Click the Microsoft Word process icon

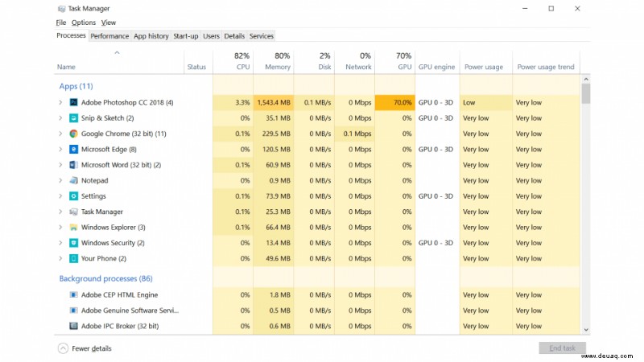73,165
